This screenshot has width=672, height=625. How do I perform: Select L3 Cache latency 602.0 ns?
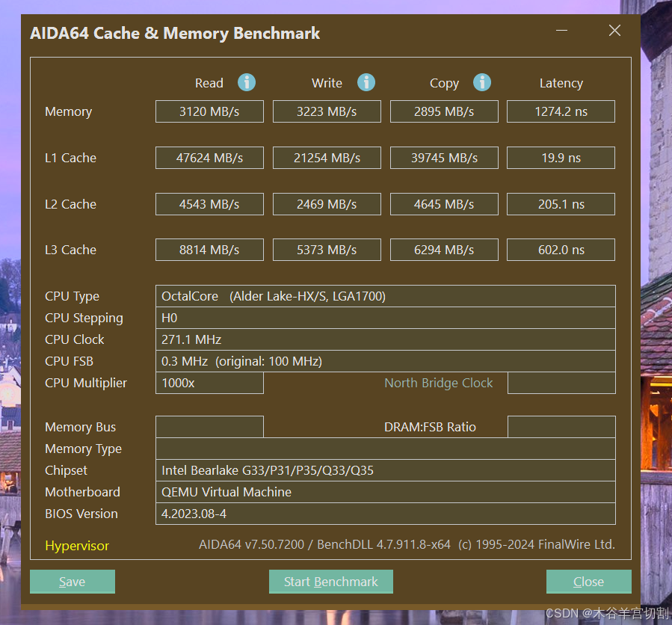coord(561,250)
